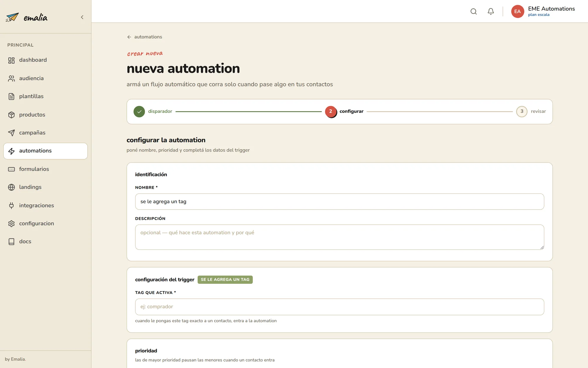
Task: Click the revisar step label
Action: tap(538, 111)
